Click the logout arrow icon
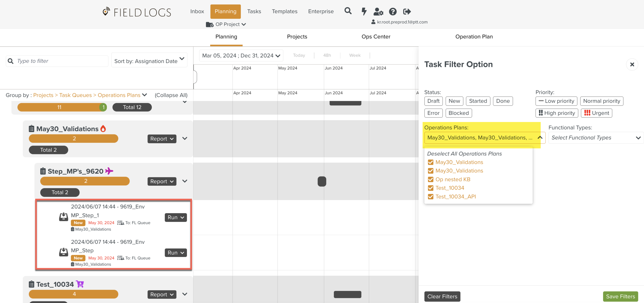This screenshot has width=644, height=303. (x=407, y=12)
